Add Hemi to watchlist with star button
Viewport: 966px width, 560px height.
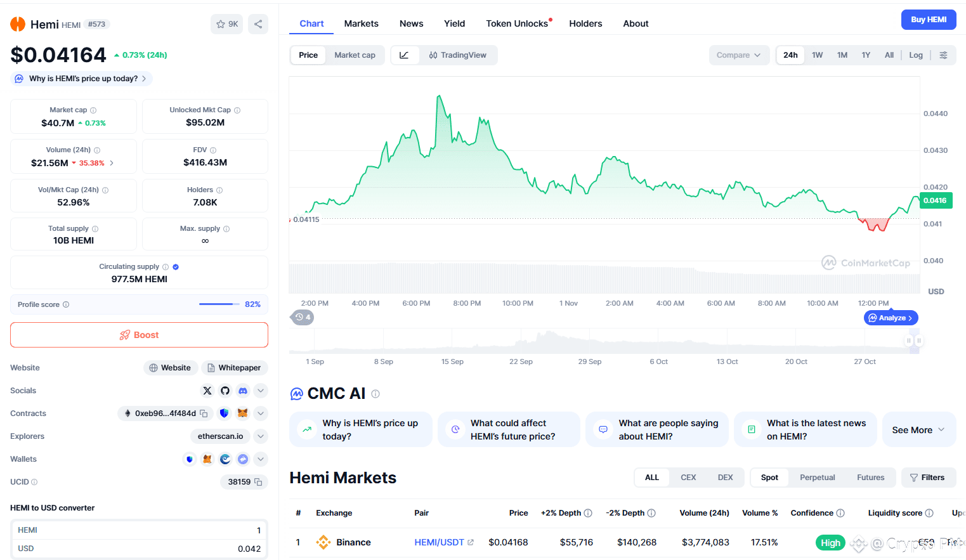[x=227, y=24]
